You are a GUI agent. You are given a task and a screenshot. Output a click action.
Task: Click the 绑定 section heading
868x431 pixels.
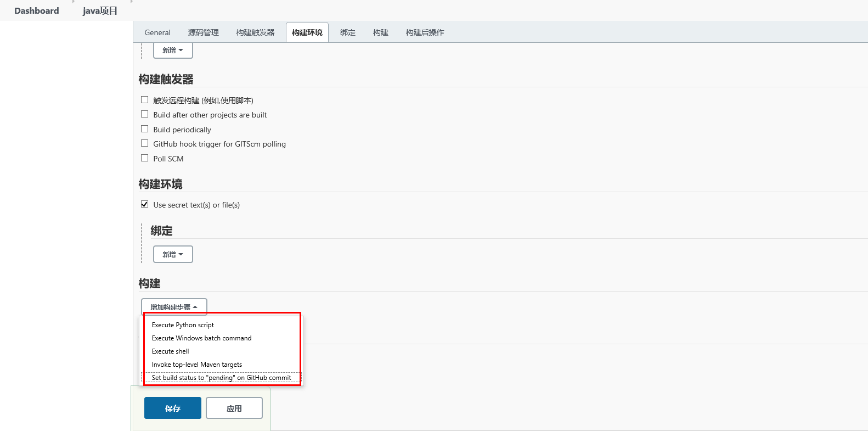[x=161, y=231]
